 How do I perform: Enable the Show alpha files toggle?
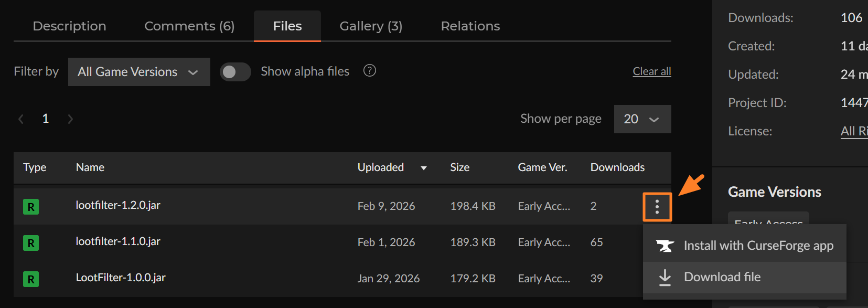click(x=235, y=72)
